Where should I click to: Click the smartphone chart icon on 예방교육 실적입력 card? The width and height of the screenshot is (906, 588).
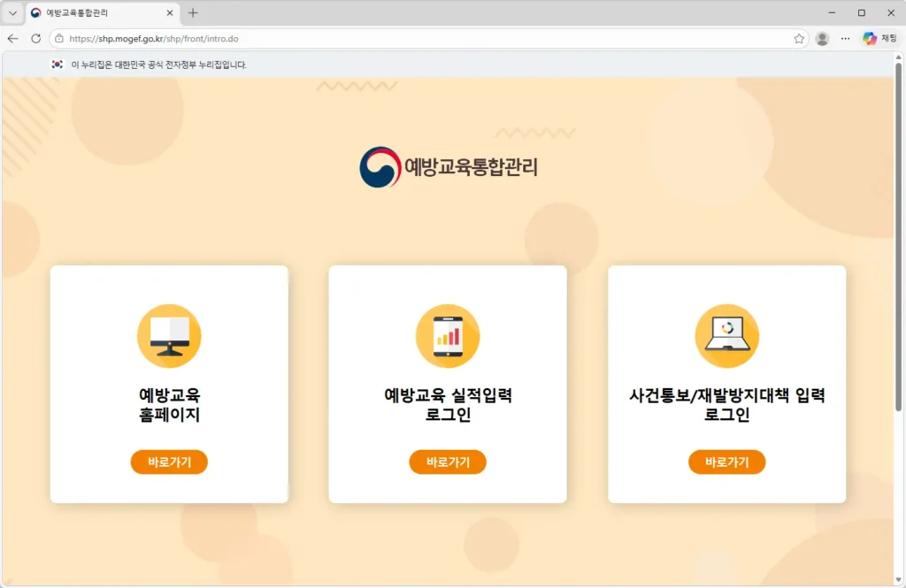pos(448,335)
